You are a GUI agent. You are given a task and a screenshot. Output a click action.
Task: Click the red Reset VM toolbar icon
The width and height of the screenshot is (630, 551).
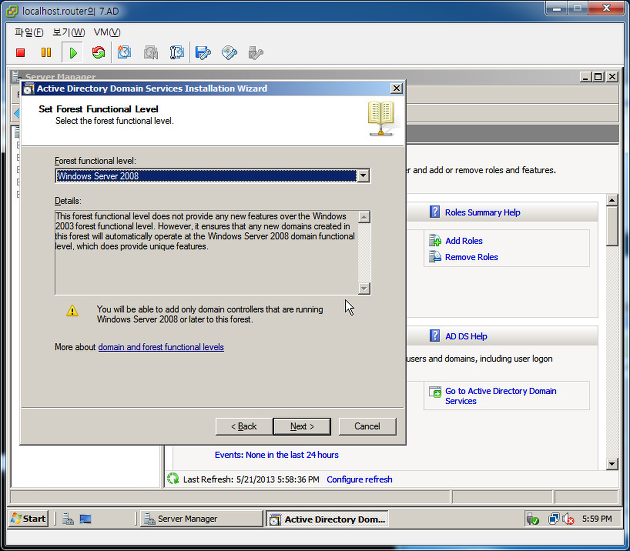pyautogui.click(x=98, y=53)
